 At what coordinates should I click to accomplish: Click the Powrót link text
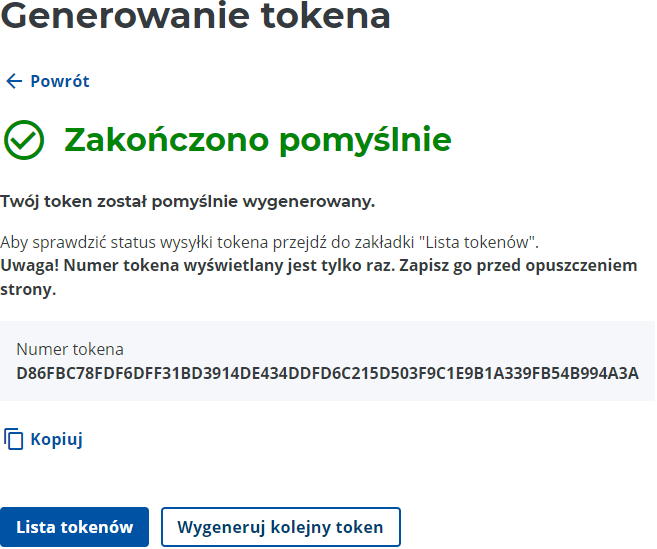tap(60, 82)
